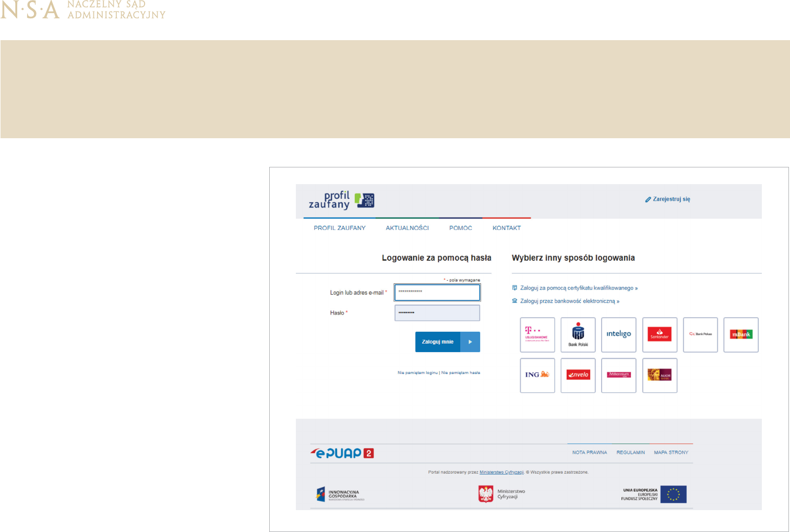This screenshot has width=790, height=532.
Task: Select T-Mobile Usługi Bankowe login tile
Action: (537, 335)
